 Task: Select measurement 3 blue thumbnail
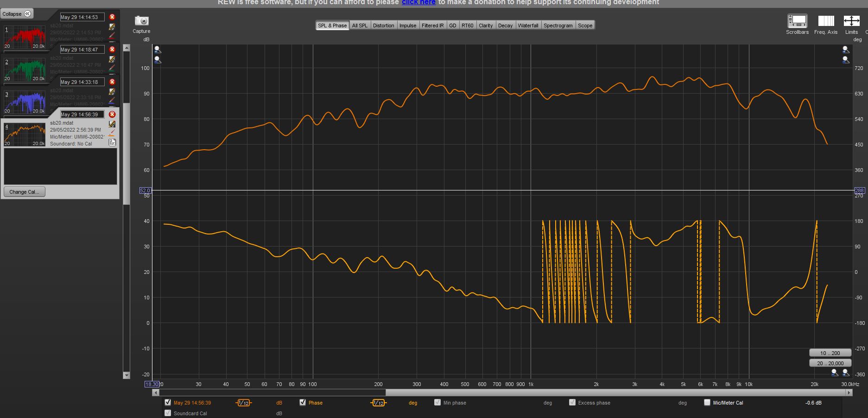coord(25,102)
